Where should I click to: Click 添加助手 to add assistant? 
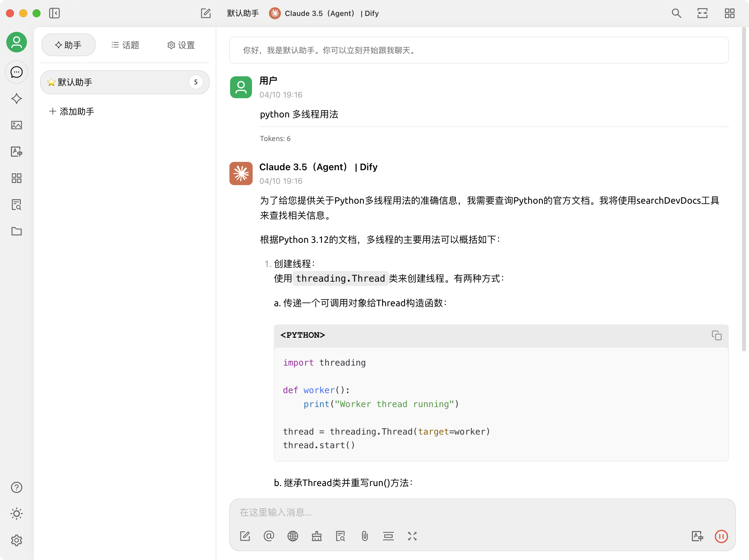point(72,111)
